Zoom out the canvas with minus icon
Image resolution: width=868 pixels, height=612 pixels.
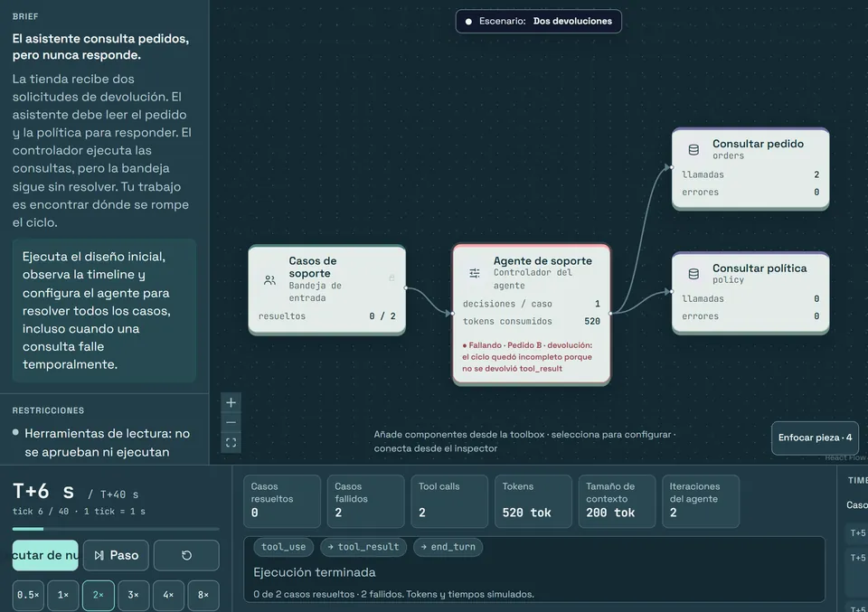point(231,423)
